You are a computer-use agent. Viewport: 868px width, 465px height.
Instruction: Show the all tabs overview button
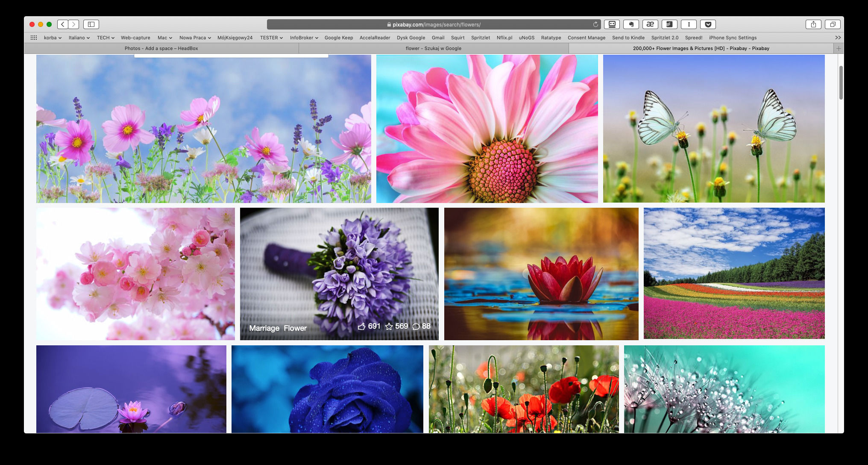833,24
